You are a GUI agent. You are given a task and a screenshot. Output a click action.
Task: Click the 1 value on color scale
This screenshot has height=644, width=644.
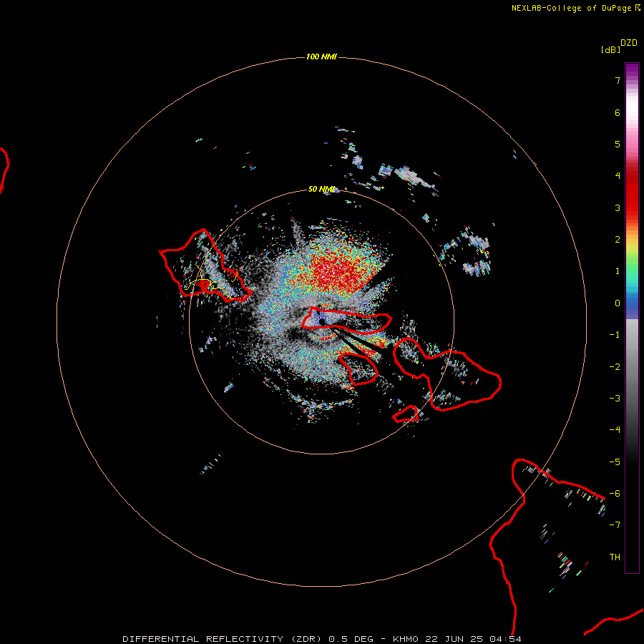coord(618,271)
